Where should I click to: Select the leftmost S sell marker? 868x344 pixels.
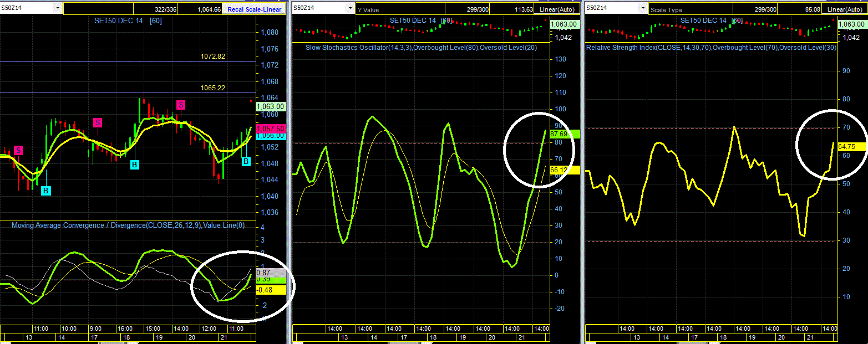(19, 150)
